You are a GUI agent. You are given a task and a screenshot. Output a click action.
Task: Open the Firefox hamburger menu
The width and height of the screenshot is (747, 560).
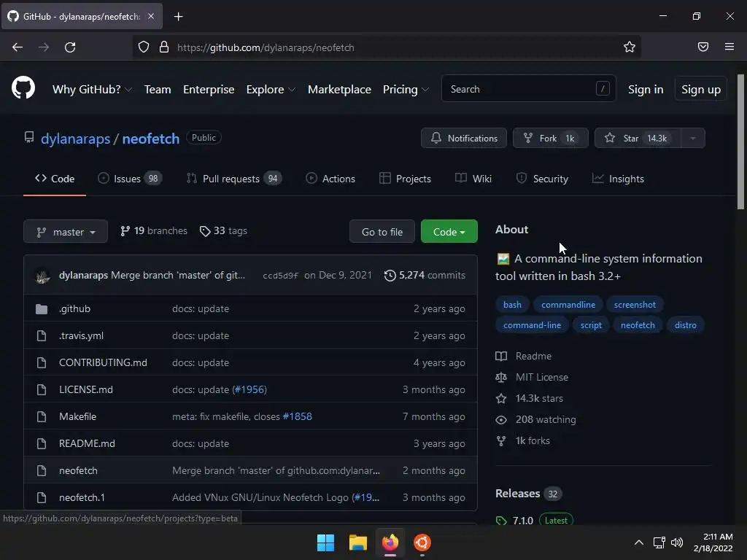click(x=729, y=47)
